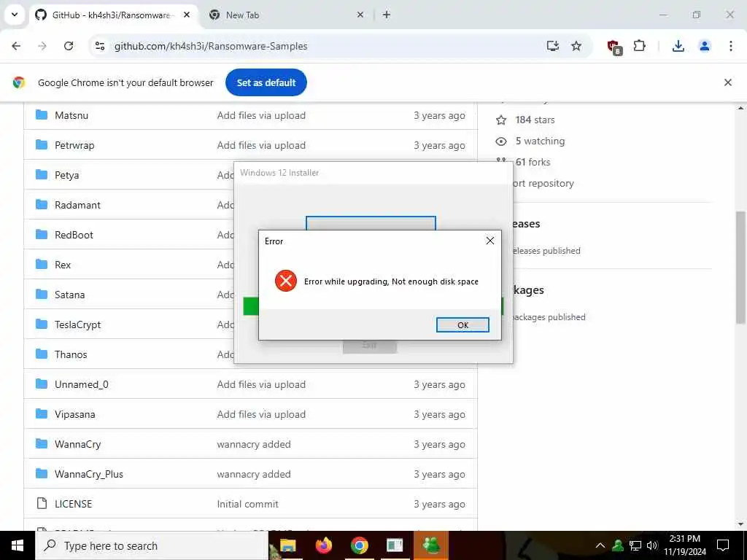
Task: Click the Matsnu folder icon
Action: [x=42, y=114]
